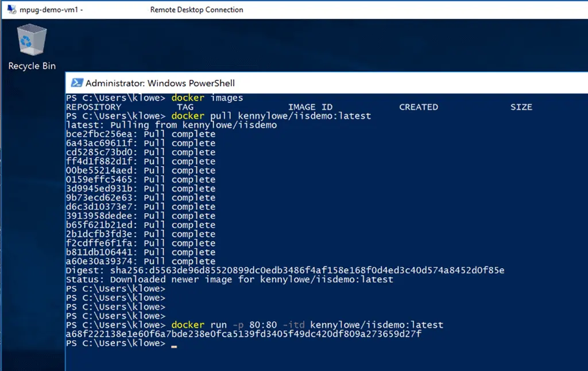Screen dimensions: 588x371
Task: Click the Remote Desktop Connection title bar icon
Action: coord(11,9)
